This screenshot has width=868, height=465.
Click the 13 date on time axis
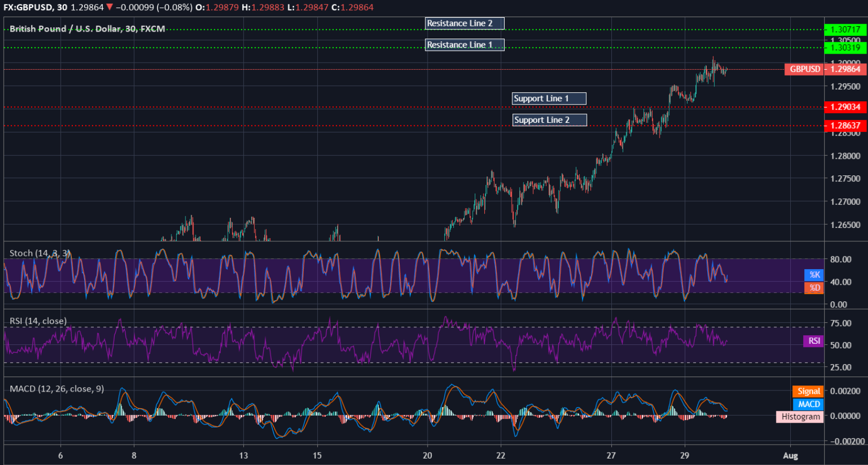point(244,455)
